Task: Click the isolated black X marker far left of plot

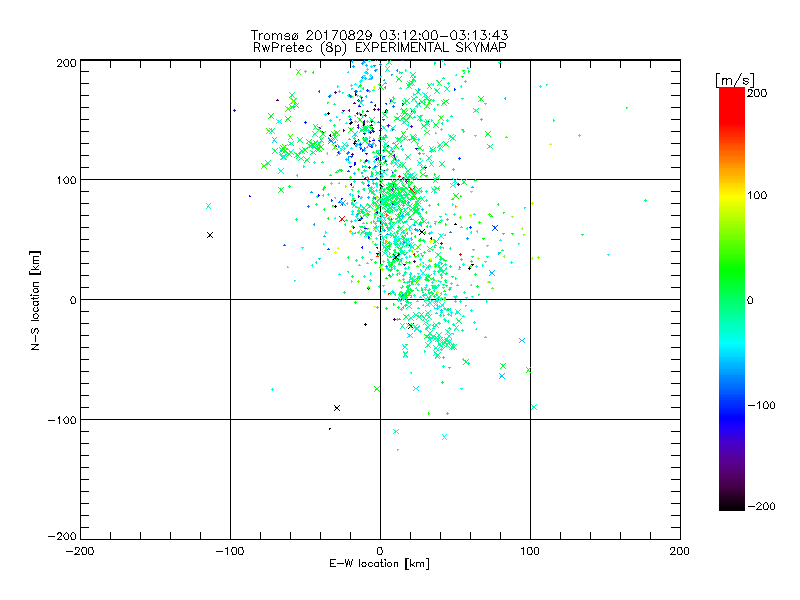Action: (210, 235)
